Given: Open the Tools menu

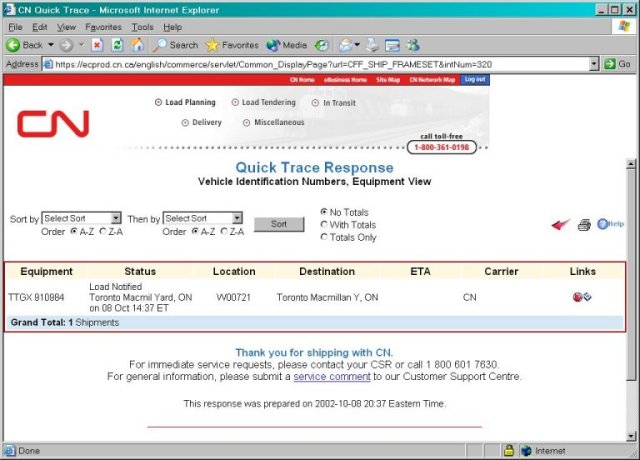Looking at the screenshot, I should tap(142, 27).
